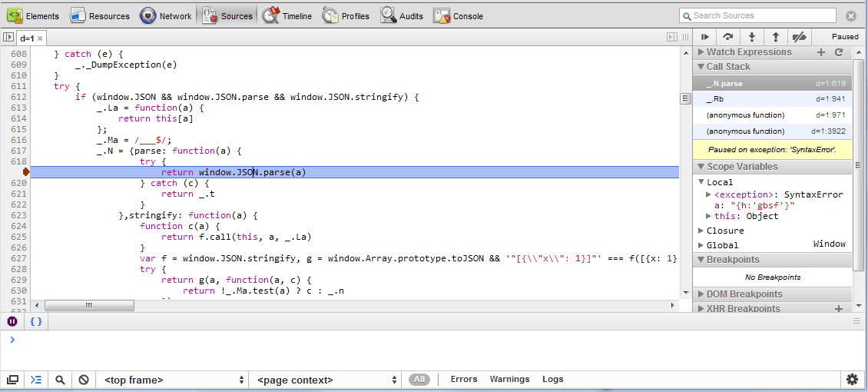Select the Sources panel tab
Screen dimensions: 868x392
pyautogui.click(x=227, y=16)
